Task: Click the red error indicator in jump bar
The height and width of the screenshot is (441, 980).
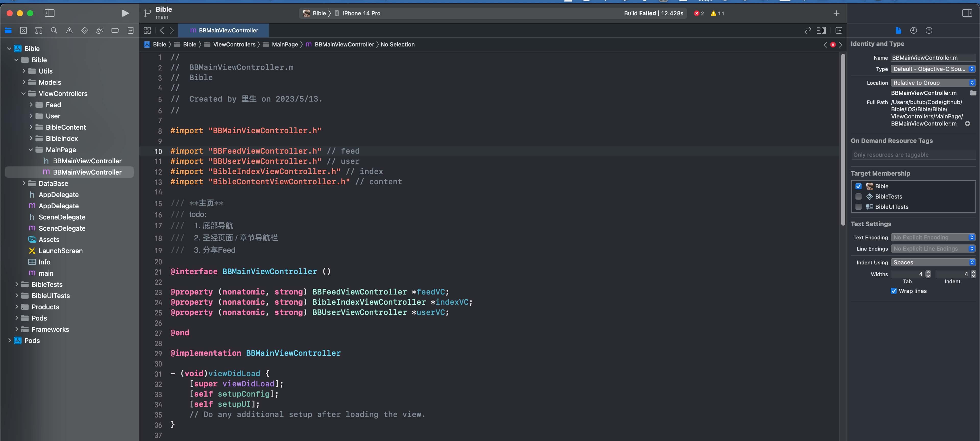Action: click(x=833, y=44)
